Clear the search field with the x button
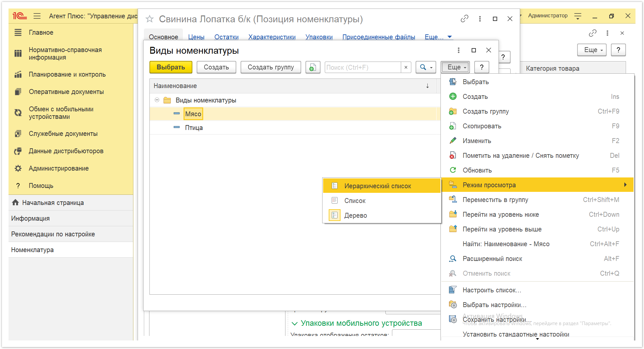The height and width of the screenshot is (349, 644). click(x=406, y=67)
